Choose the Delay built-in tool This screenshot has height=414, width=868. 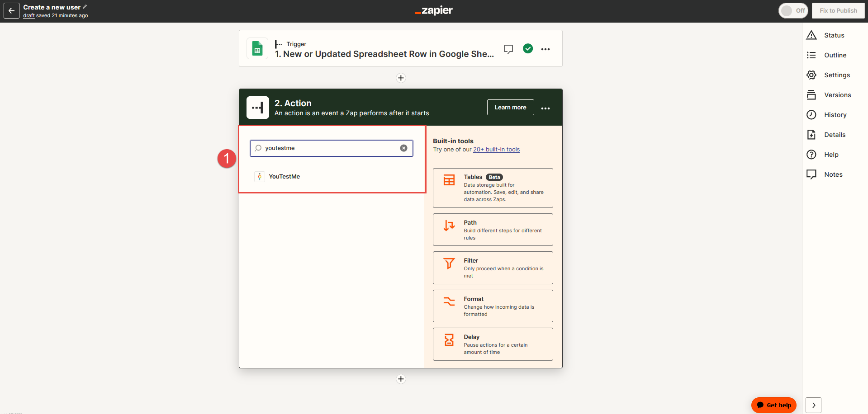pos(493,344)
